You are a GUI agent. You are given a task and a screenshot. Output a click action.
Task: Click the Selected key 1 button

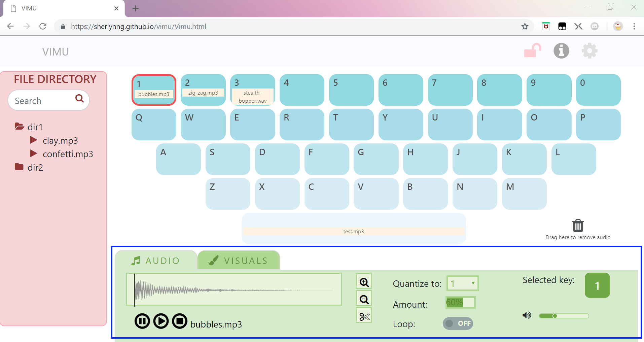coord(597,285)
